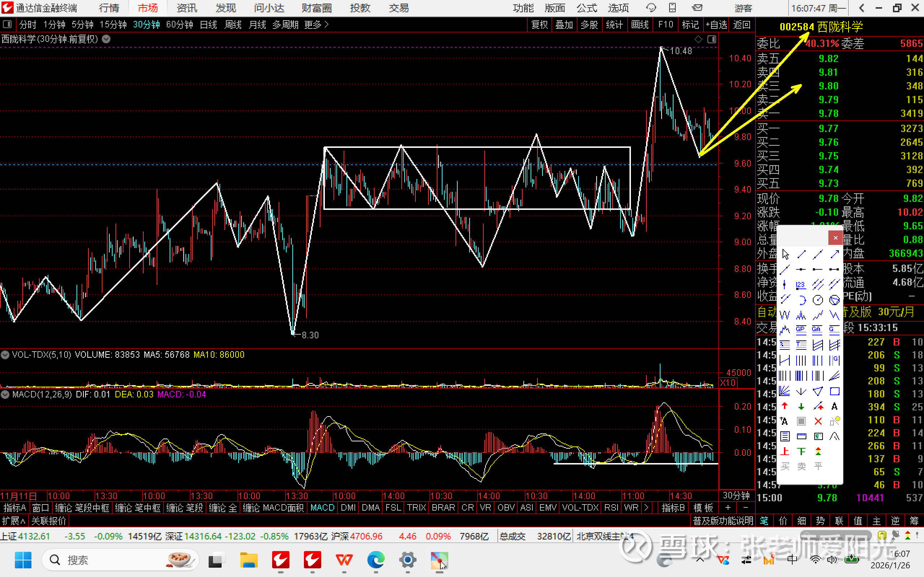Select the ruler measurement tool
Screen dimensions: 924x577
[801, 436]
